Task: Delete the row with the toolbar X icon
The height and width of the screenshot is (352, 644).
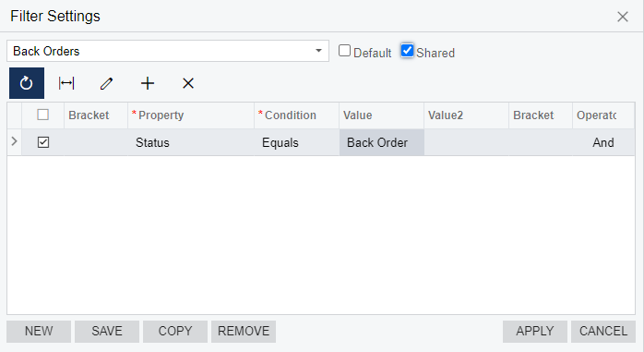Action: [x=188, y=83]
